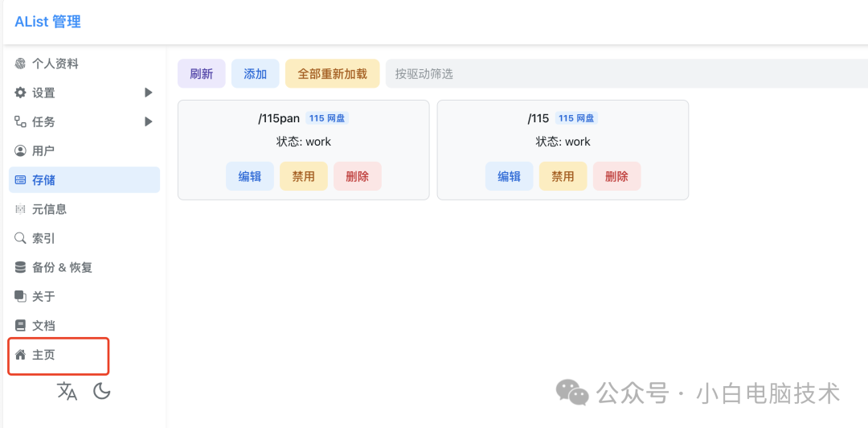Focus the 按驱动筛选 filter field
Image resolution: width=868 pixels, height=428 pixels.
[627, 74]
